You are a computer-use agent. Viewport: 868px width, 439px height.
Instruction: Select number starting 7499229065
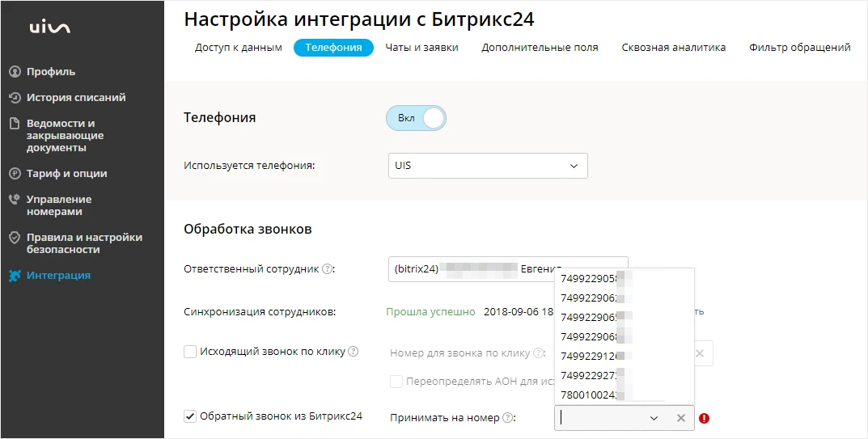624,317
